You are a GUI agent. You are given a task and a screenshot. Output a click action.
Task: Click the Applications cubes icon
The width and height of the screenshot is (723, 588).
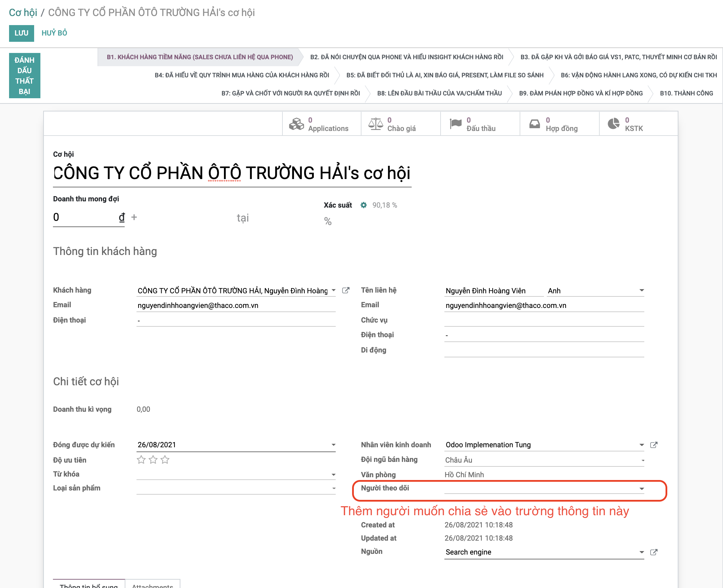tap(296, 124)
